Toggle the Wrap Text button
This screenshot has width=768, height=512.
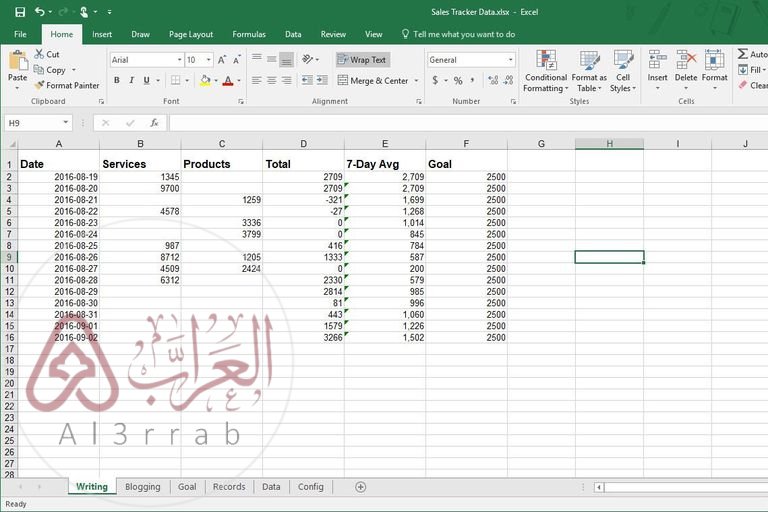coord(362,60)
